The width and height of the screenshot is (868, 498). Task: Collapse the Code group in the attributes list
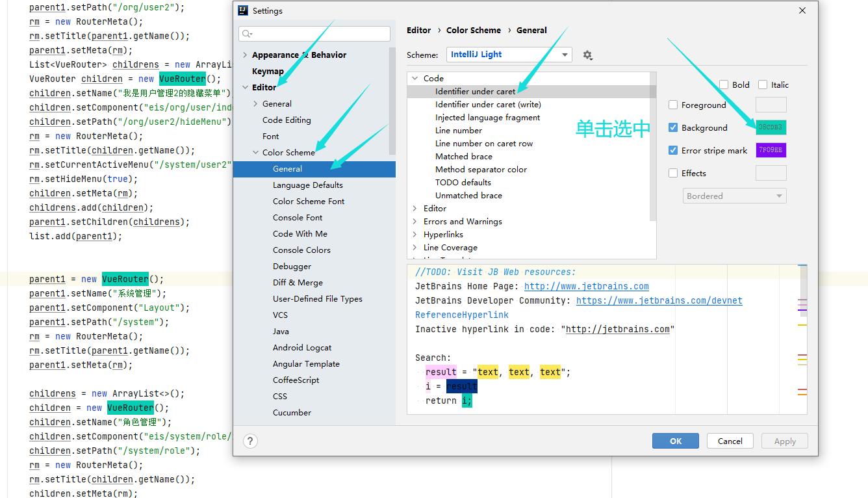[x=416, y=78]
